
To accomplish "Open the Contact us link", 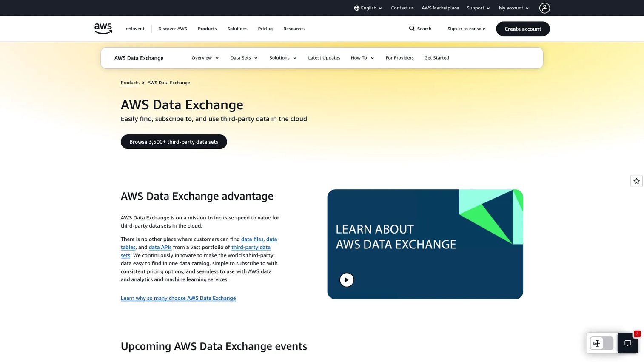I will (x=402, y=8).
